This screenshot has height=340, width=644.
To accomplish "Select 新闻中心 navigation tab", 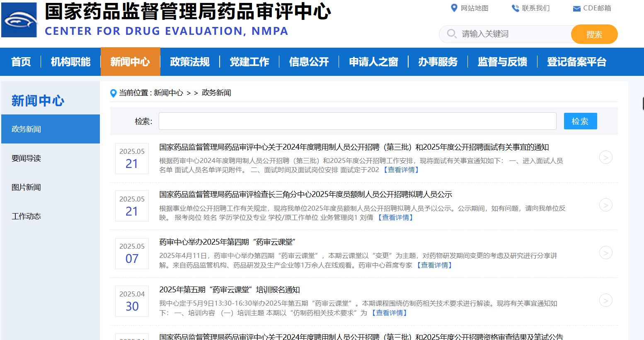I will click(130, 62).
